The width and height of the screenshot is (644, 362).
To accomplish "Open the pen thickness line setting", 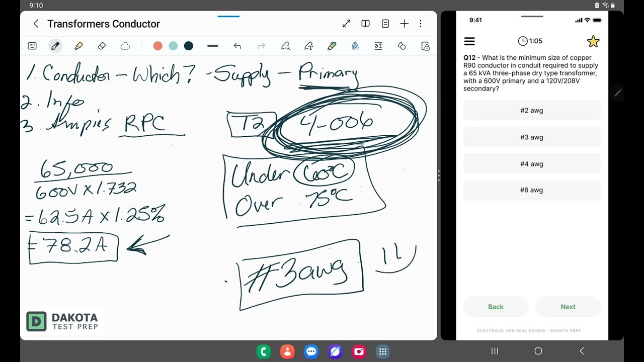I will tap(212, 46).
